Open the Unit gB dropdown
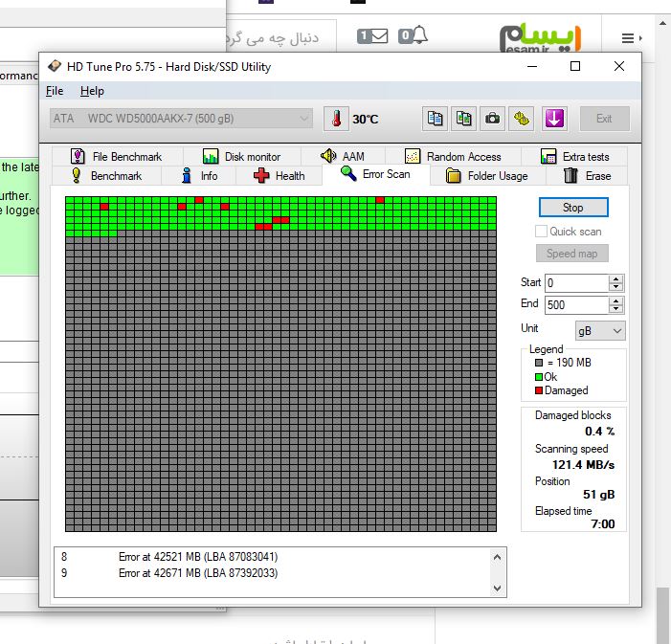This screenshot has width=671, height=644. click(x=600, y=331)
